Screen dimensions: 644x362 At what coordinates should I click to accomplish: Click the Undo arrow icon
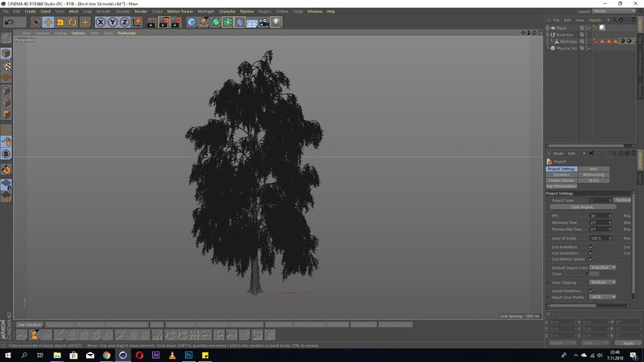[8, 23]
